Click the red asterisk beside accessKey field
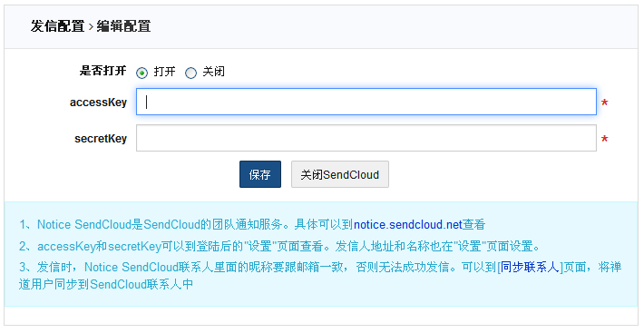This screenshot has width=644, height=333. coord(605,103)
